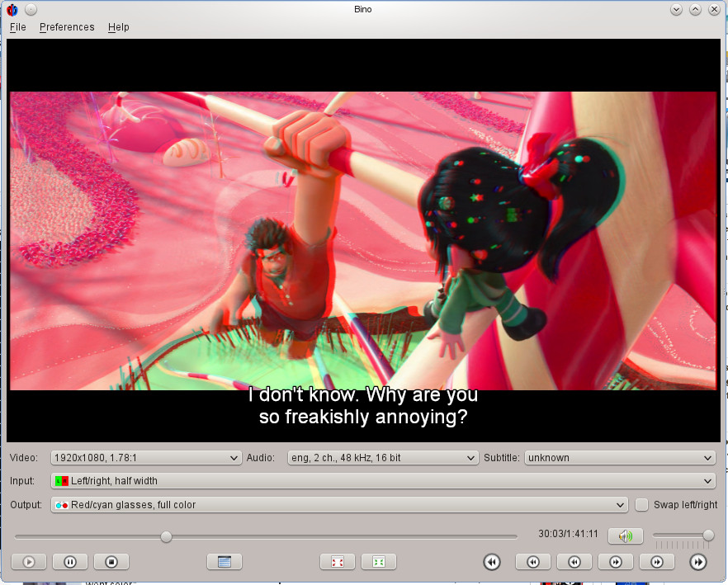
Task: Open the File menu
Action: point(17,26)
